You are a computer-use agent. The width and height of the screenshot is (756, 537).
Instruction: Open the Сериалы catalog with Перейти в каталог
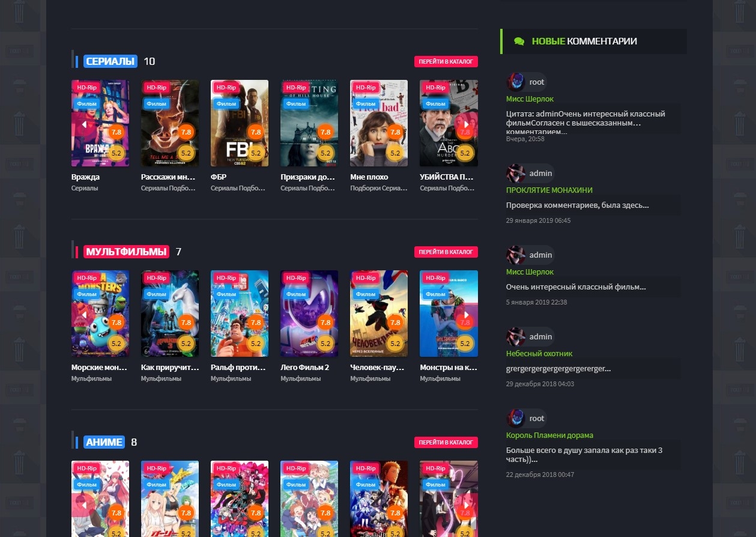click(446, 61)
